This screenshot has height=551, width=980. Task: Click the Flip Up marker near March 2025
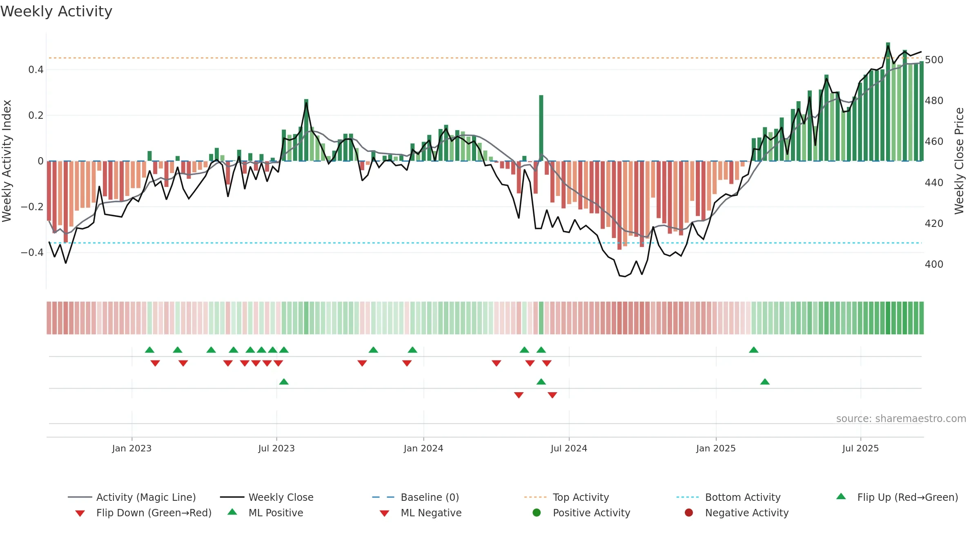[754, 350]
